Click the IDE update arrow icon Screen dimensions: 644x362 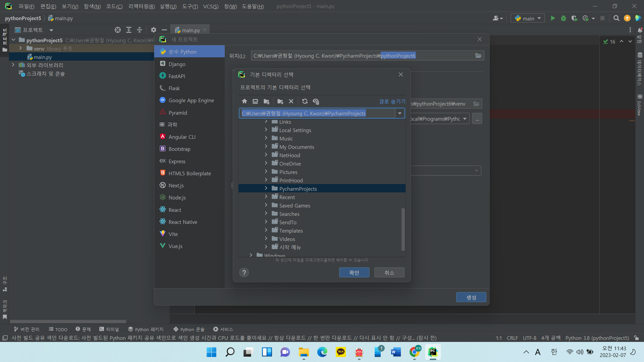coord(627,18)
